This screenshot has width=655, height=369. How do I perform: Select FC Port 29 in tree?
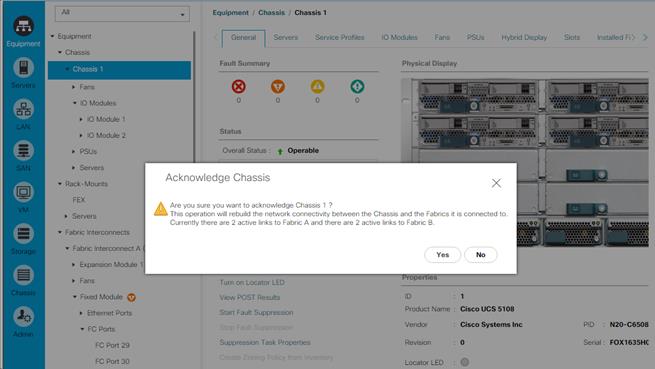click(x=112, y=345)
